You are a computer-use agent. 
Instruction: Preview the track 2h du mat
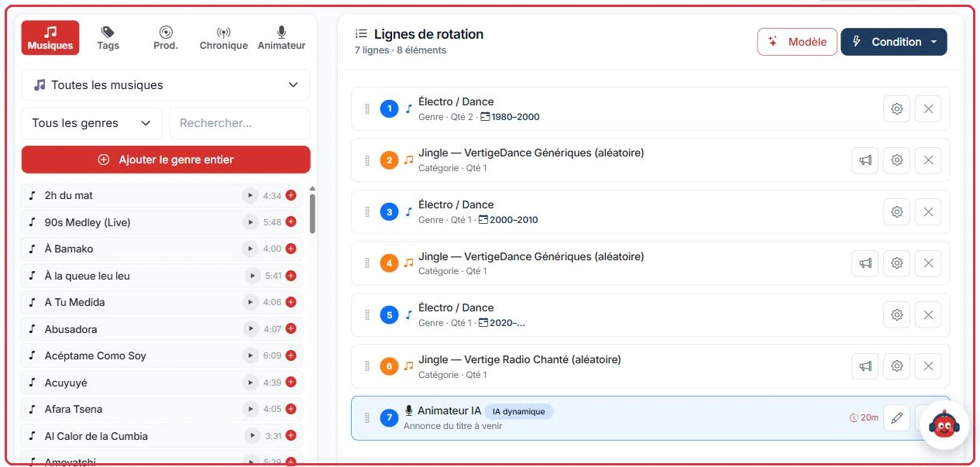pyautogui.click(x=249, y=196)
